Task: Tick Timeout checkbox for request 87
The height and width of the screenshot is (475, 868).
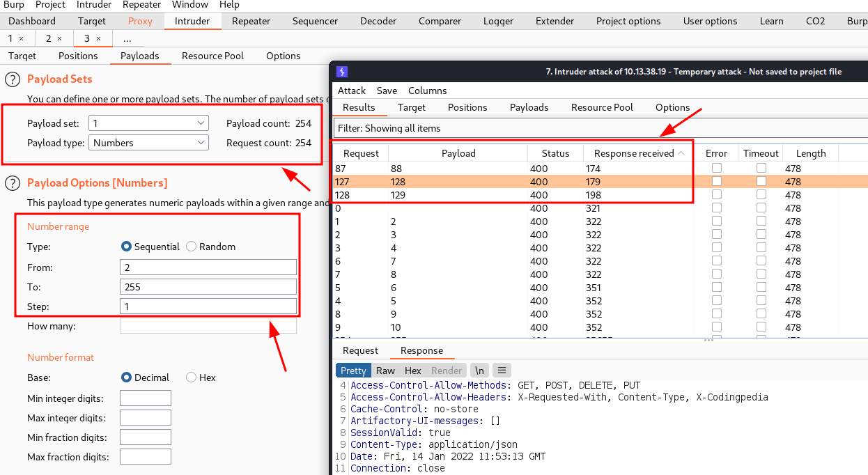Action: pos(761,169)
